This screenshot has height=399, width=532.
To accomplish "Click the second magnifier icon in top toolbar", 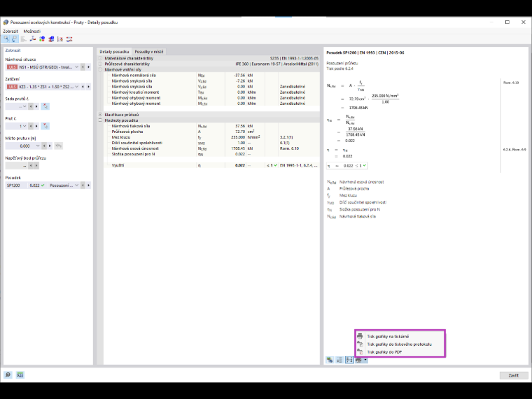I will pyautogui.click(x=14, y=39).
